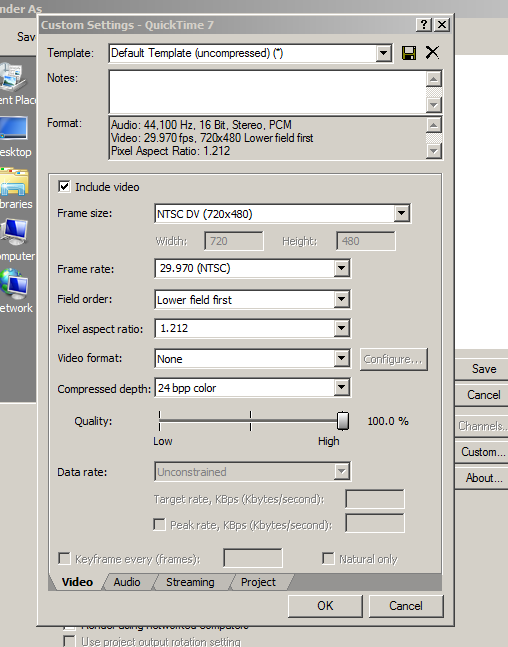The image size is (508, 647).
Task: Click the Quality slider handle
Action: click(x=343, y=421)
